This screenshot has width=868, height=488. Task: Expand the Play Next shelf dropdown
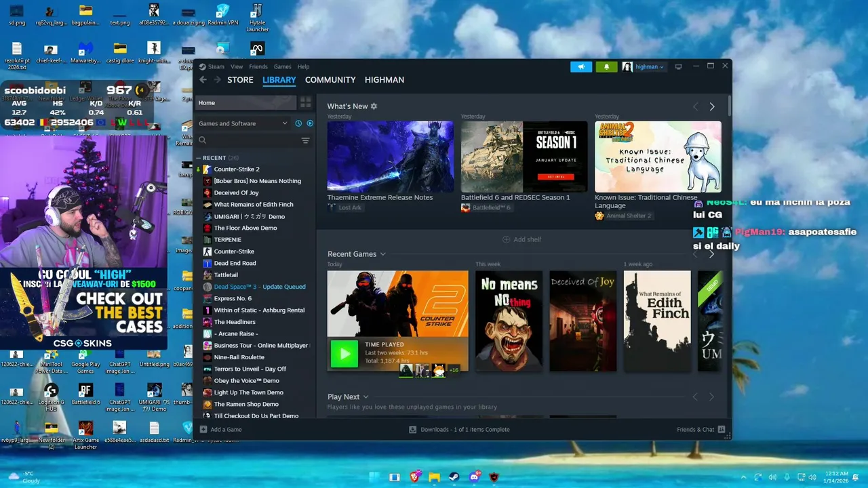[366, 397]
